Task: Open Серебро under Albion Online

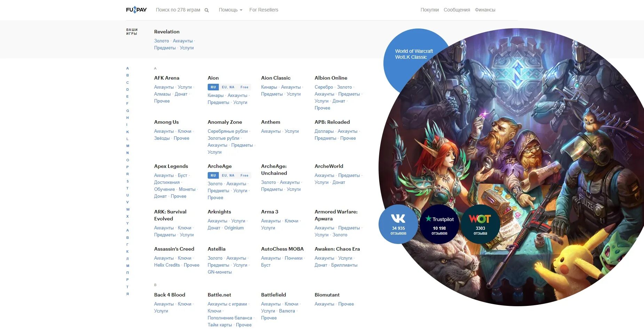Action: click(x=324, y=87)
